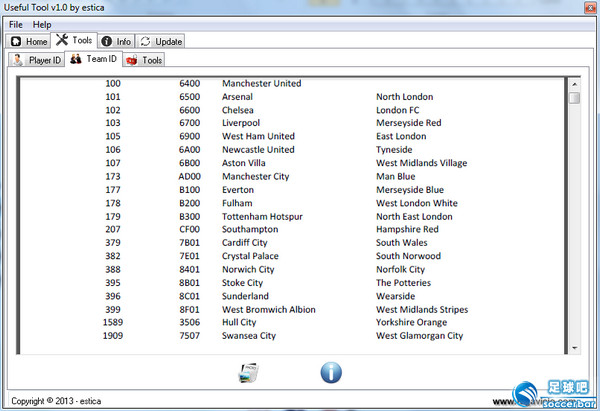Click West London White alias
This screenshot has height=411, width=600.
coord(417,203)
